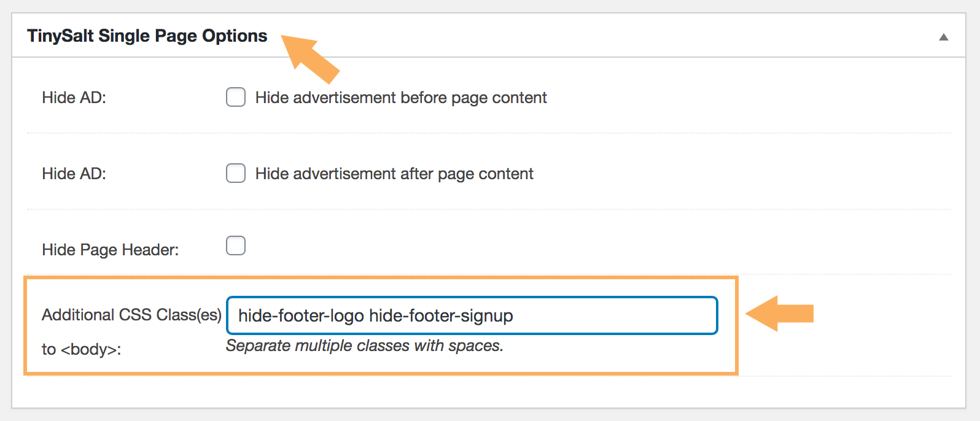The image size is (980, 421).
Task: Enable hiding advertisement before page content checkbox
Action: pyautogui.click(x=236, y=98)
